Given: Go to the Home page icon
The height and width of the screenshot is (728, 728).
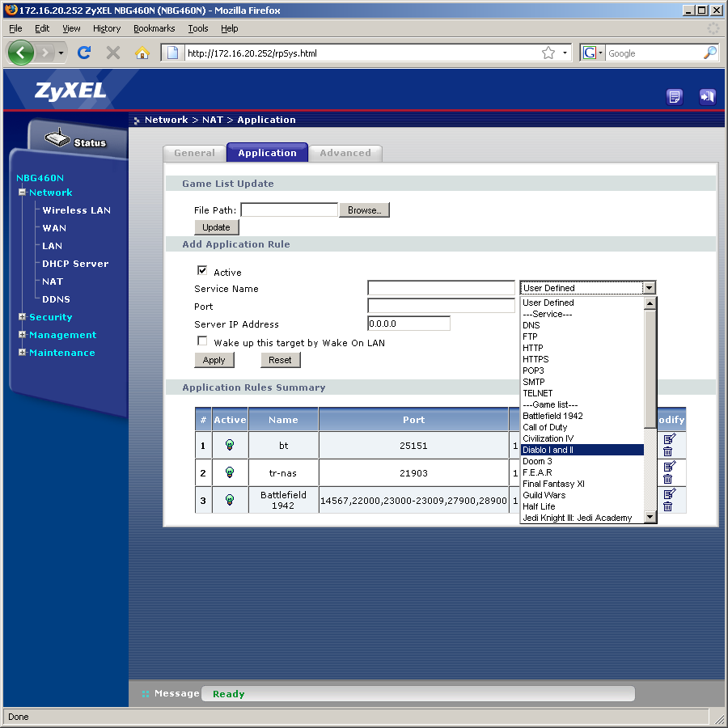Looking at the screenshot, I should point(142,53).
